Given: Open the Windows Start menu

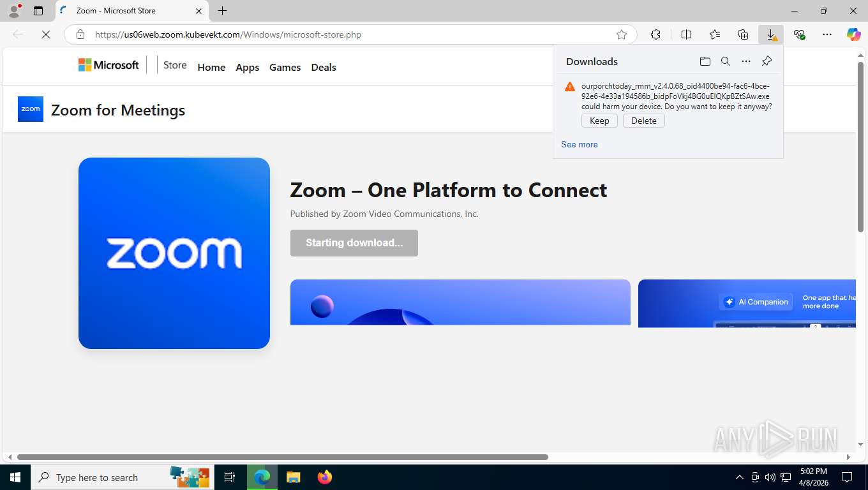Looking at the screenshot, I should [x=15, y=477].
